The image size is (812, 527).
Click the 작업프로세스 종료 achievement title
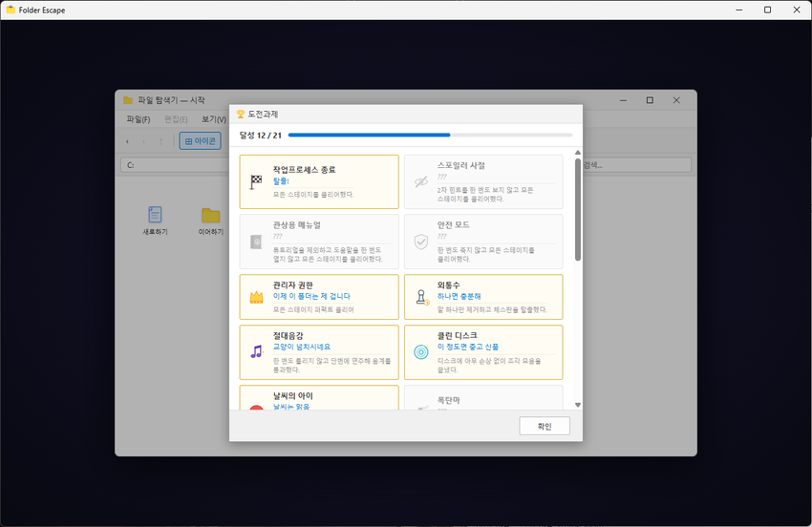[304, 170]
